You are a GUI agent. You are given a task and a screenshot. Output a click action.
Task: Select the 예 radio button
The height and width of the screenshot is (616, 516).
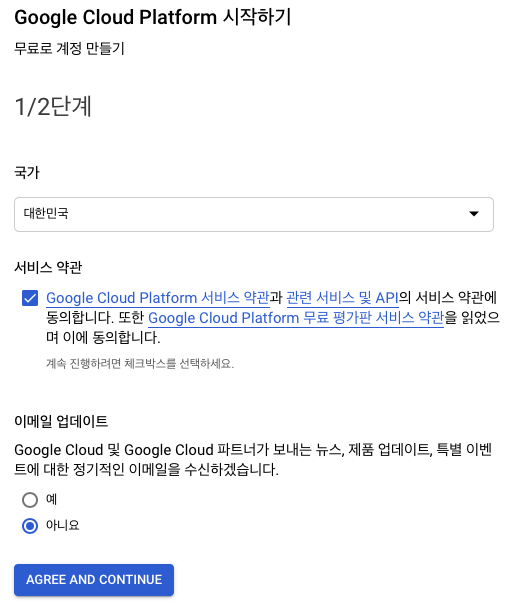pos(30,500)
